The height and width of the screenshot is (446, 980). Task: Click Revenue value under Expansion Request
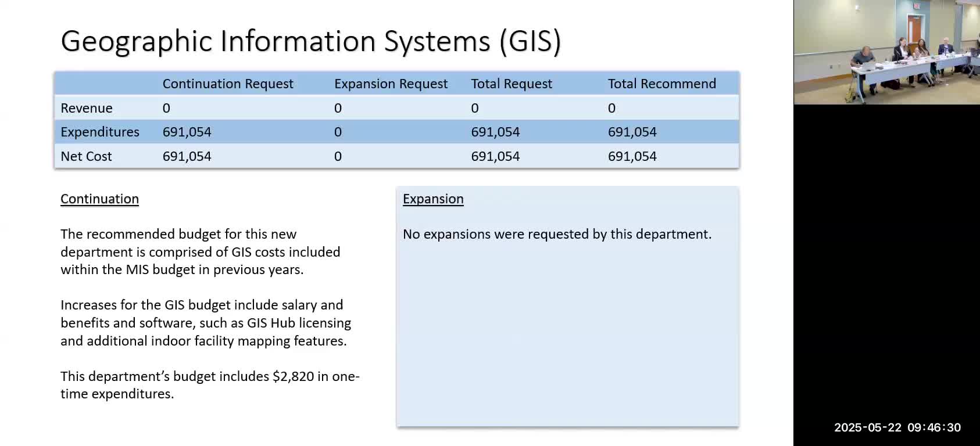click(338, 108)
